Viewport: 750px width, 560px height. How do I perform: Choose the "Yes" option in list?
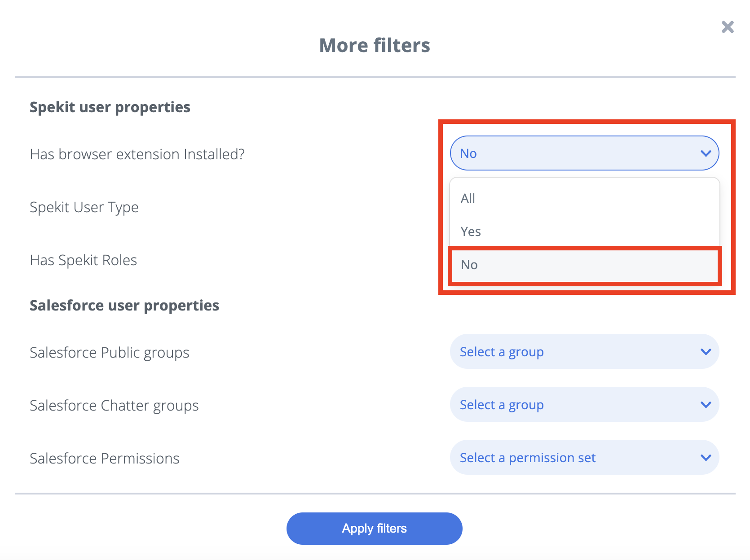[x=584, y=232]
